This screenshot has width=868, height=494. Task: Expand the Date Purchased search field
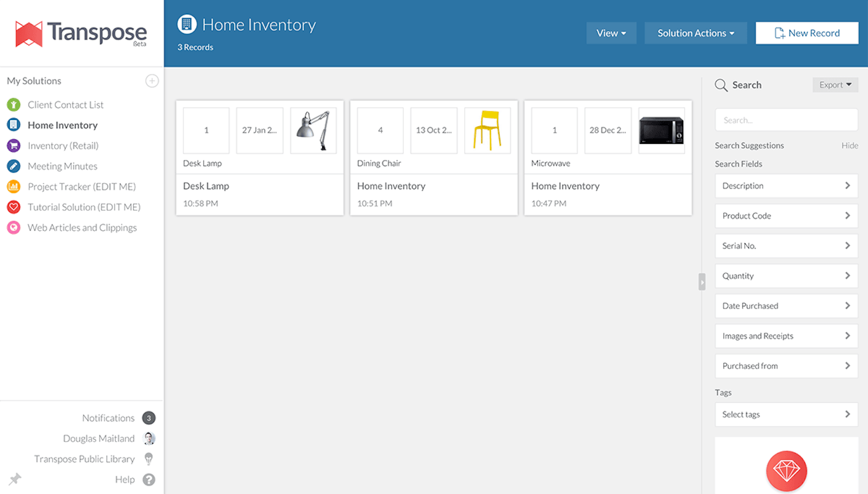tap(786, 306)
